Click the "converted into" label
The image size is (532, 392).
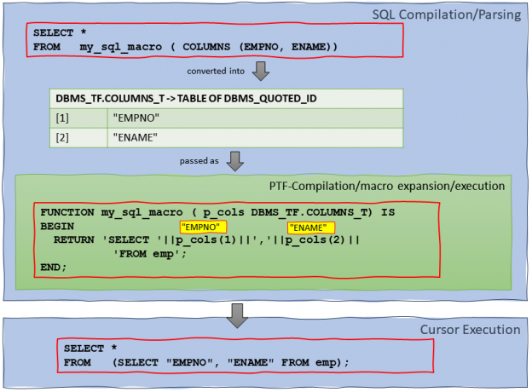tap(216, 72)
